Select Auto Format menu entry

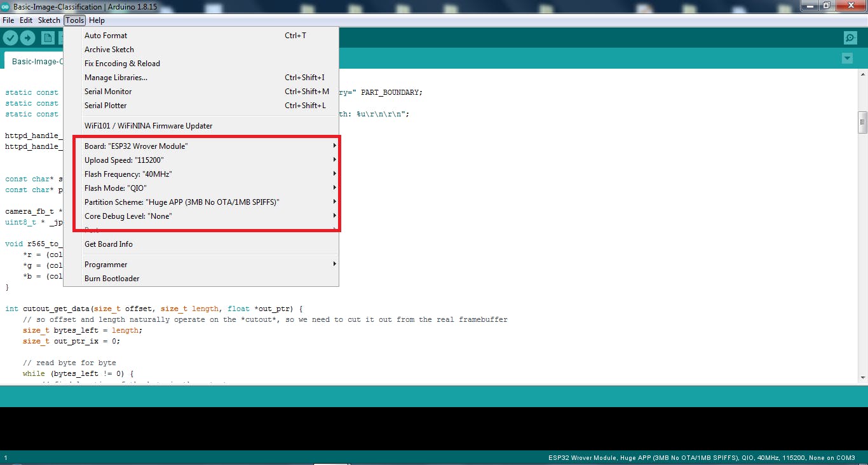pyautogui.click(x=201, y=36)
